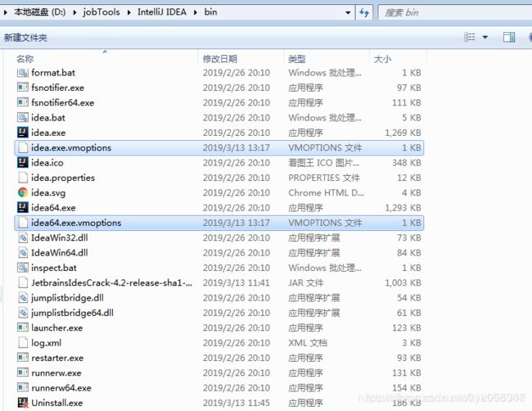The height and width of the screenshot is (411, 532).
Task: Click the idea64.exe.vmoptions file icon
Action: pos(23,223)
